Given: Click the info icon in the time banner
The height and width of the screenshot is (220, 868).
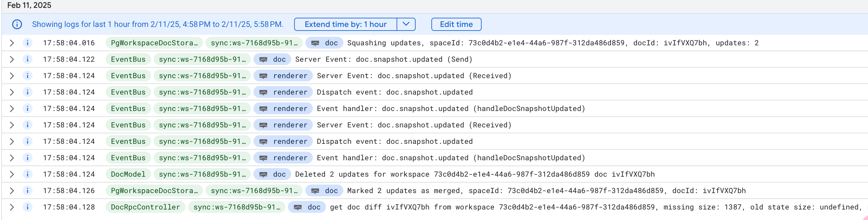Looking at the screenshot, I should (x=17, y=24).
